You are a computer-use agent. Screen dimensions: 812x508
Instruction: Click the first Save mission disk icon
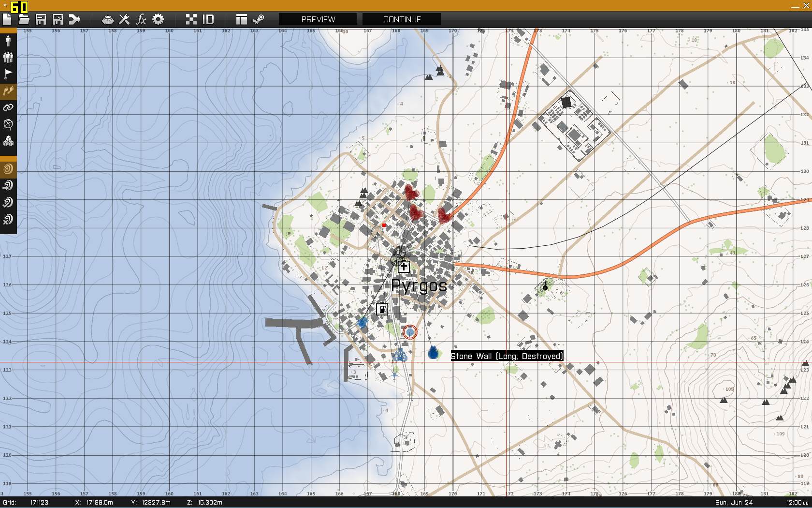point(41,19)
